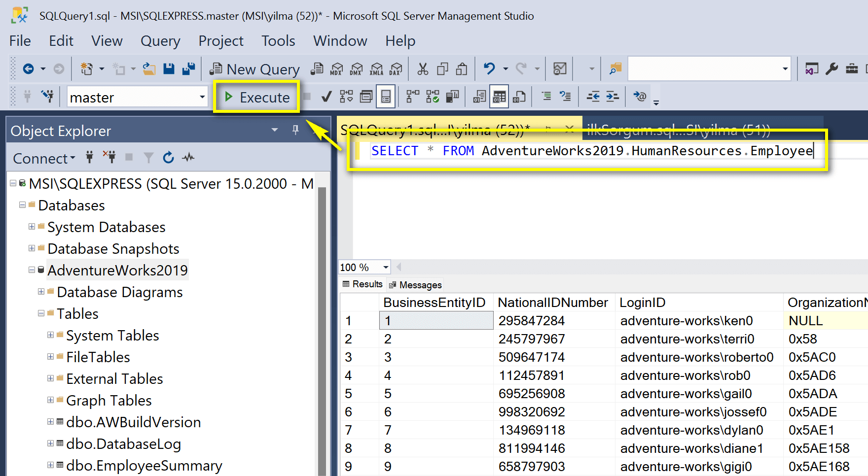Open the Activity Monitor icon
868x476 pixels.
coord(560,69)
